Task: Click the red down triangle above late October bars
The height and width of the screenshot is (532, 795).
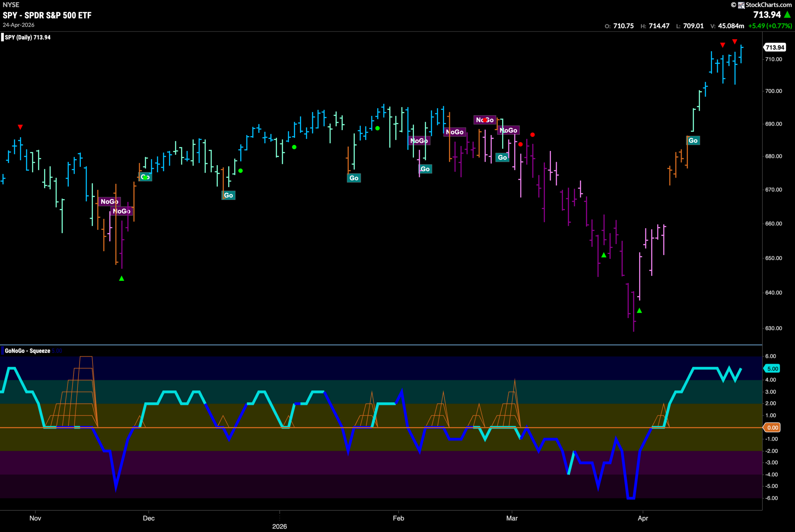Action: pos(20,127)
